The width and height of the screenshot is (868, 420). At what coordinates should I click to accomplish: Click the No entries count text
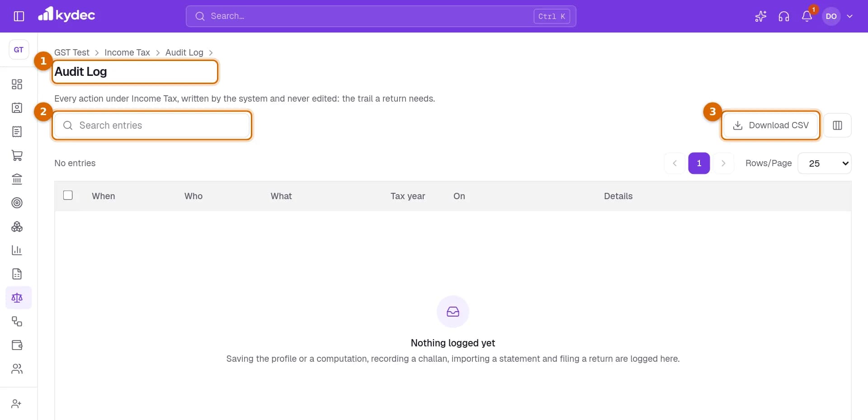75,163
